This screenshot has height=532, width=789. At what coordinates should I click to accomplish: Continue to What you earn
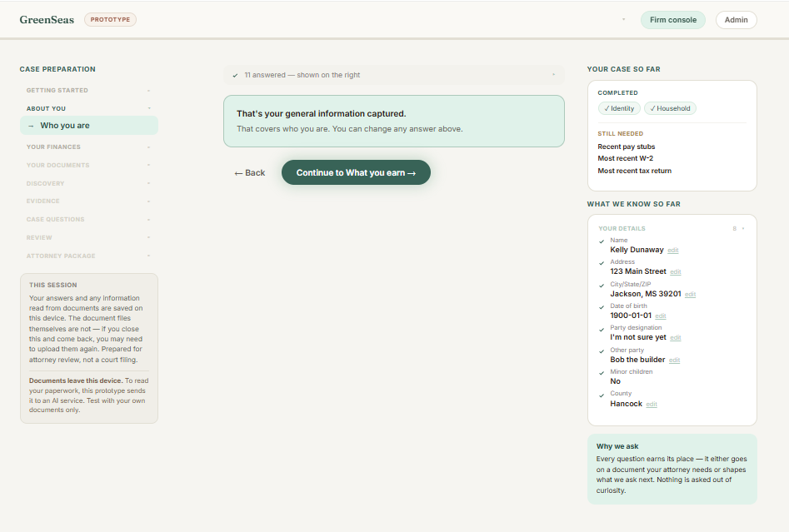coord(356,172)
